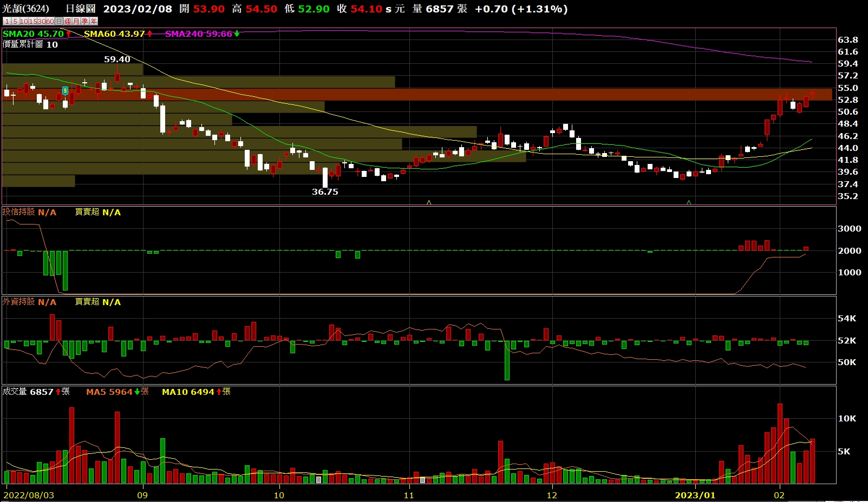868x502 pixels.
Task: Click 買賣超 N/A in the 投信持股 panel
Action: click(97, 212)
